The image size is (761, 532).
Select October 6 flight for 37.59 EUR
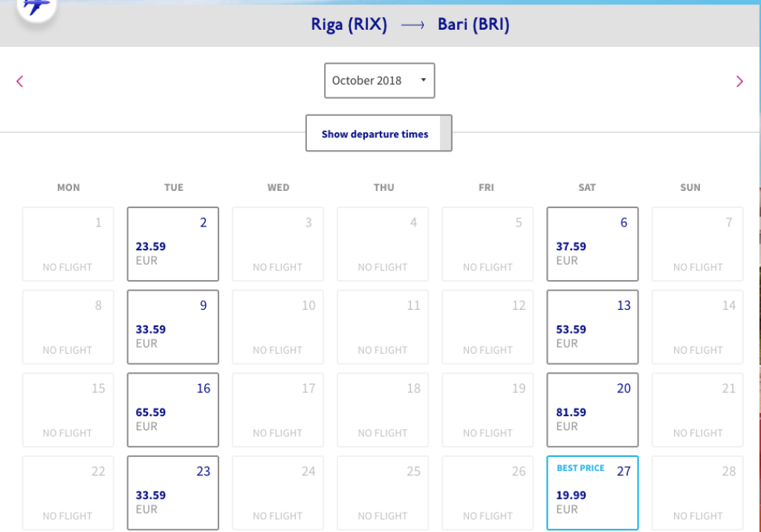592,244
